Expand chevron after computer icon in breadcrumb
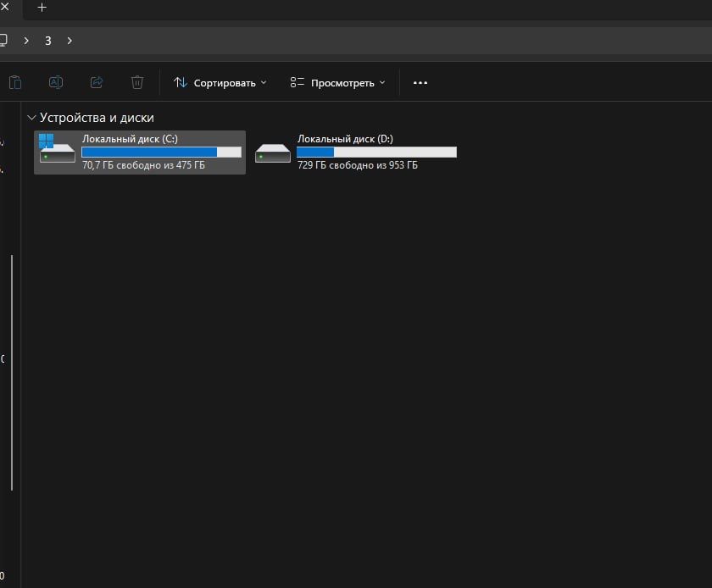The width and height of the screenshot is (712, 588). [x=26, y=41]
